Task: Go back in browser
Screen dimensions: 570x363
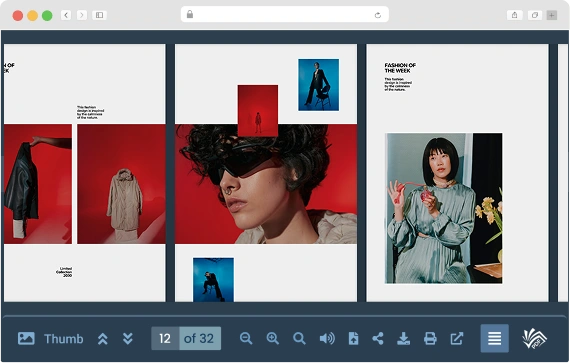Action: (x=66, y=15)
